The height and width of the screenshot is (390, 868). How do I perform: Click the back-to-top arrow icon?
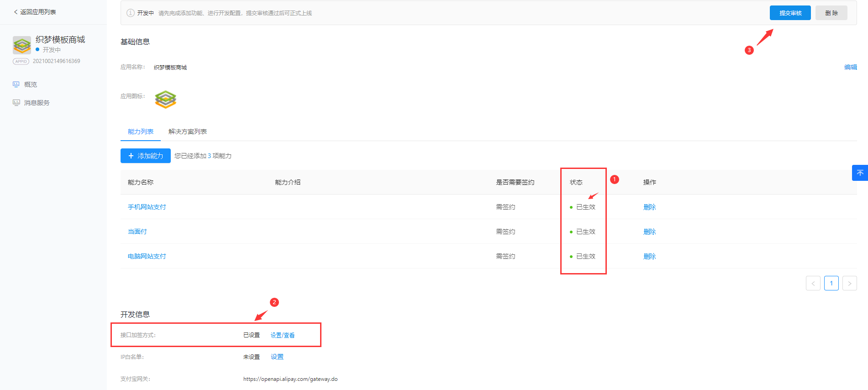[860, 173]
